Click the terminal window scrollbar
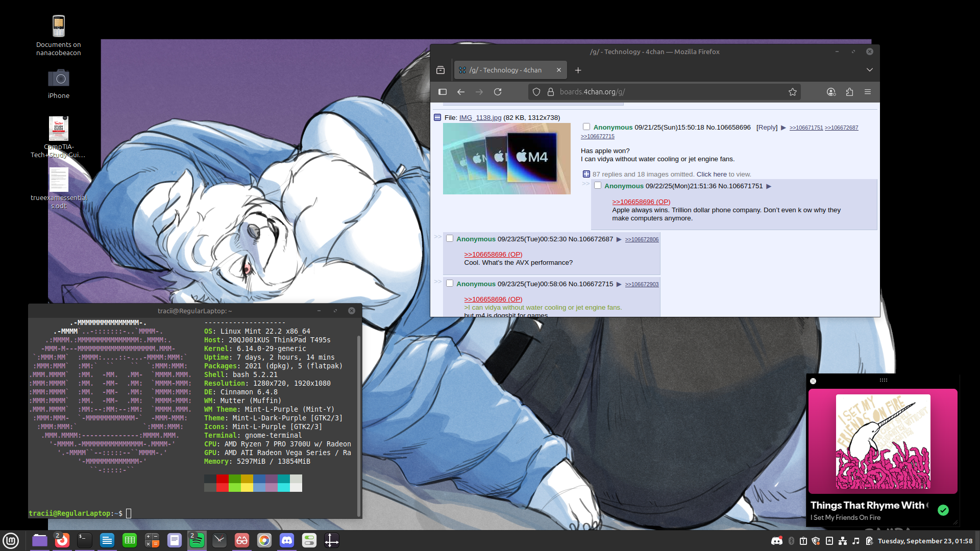The width and height of the screenshot is (980, 551). [x=359, y=426]
